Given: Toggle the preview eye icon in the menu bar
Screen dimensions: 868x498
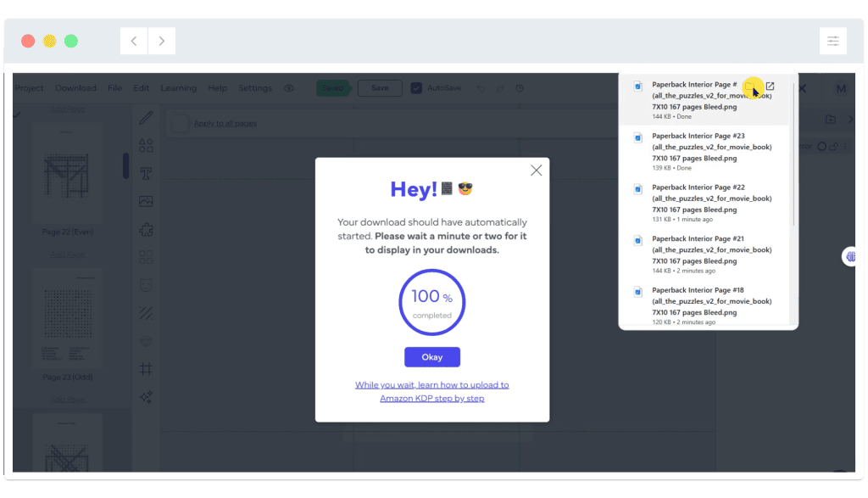Looking at the screenshot, I should [x=289, y=88].
